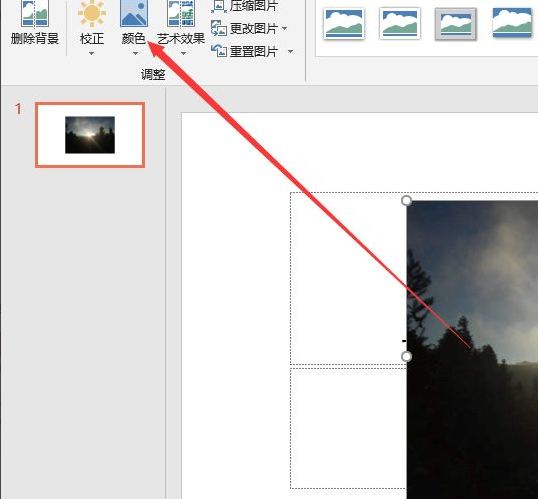
Task: Select the 颜色 color picture icon
Action: [x=134, y=13]
